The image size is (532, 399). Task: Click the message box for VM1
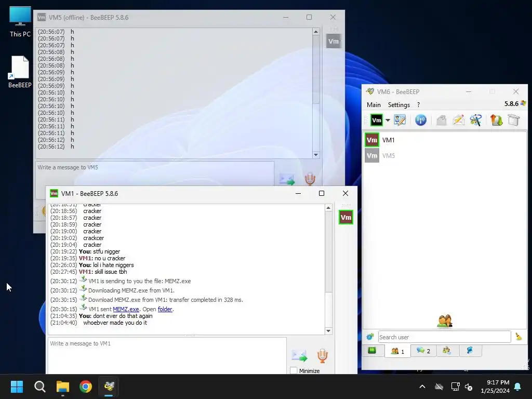(167, 355)
